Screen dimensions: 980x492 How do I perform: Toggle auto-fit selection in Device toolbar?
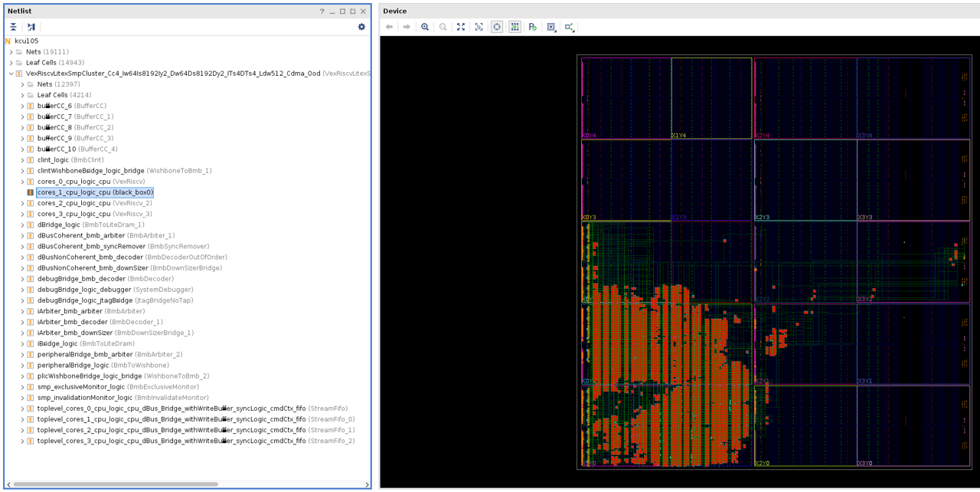[x=497, y=27]
